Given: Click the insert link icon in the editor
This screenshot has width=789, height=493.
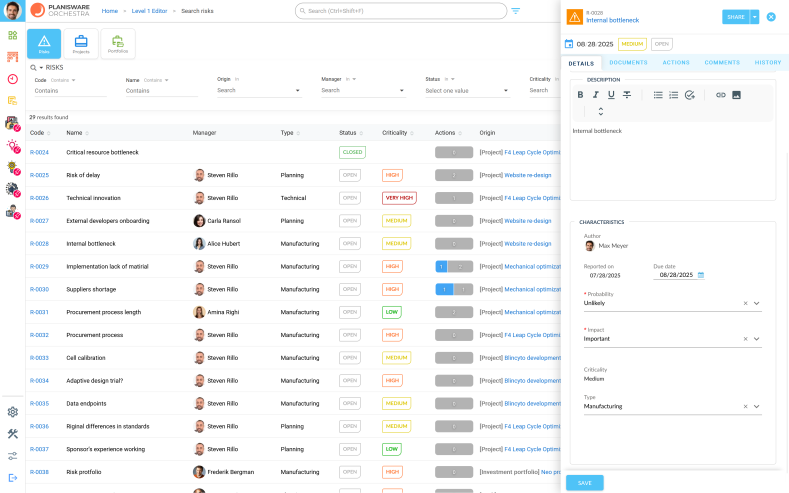Looking at the screenshot, I should [x=720, y=95].
